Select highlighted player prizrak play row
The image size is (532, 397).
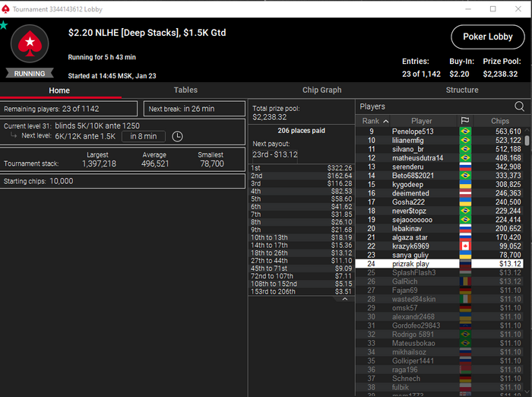[439, 264]
